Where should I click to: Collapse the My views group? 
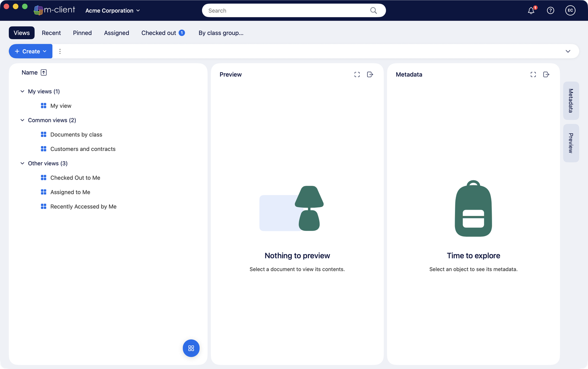22,91
